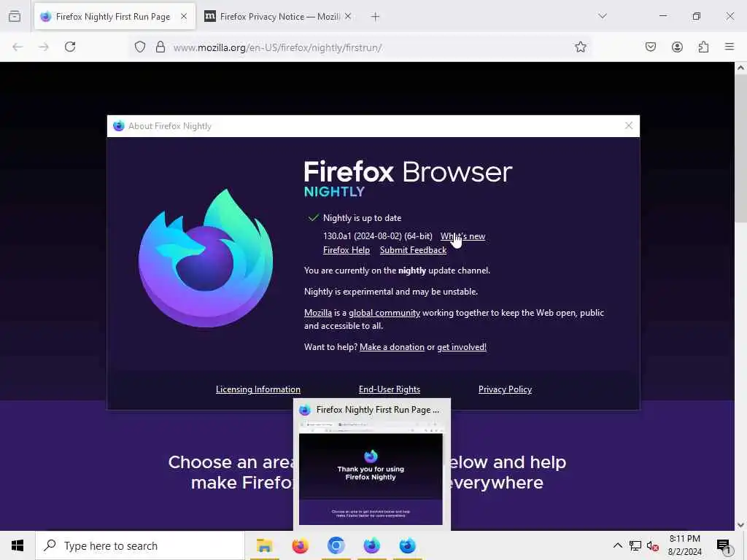The height and width of the screenshot is (560, 747).
Task: Open muted volume tray icon
Action: pos(653,546)
